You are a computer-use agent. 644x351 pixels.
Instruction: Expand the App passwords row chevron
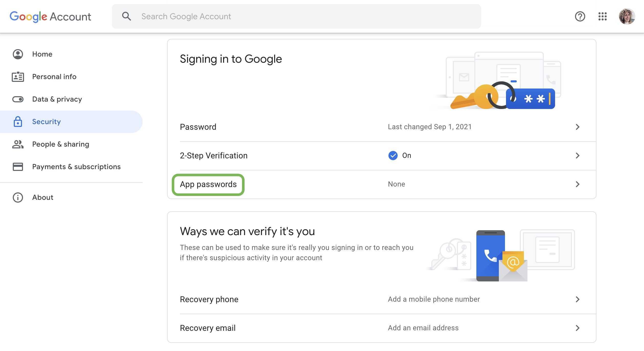[578, 184]
